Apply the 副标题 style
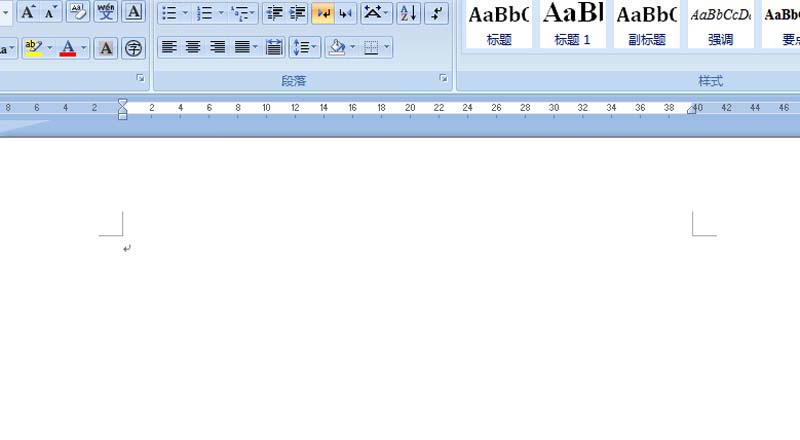This screenshot has width=800, height=440. (x=646, y=25)
